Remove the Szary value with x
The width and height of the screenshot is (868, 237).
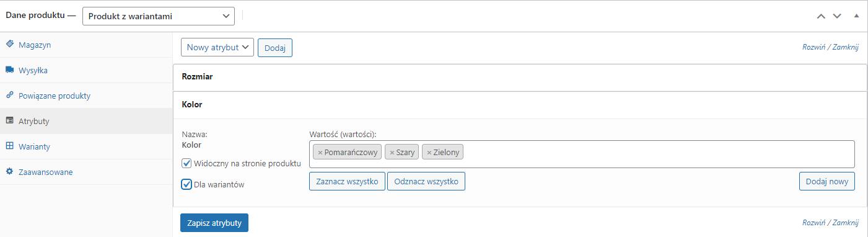[392, 153]
